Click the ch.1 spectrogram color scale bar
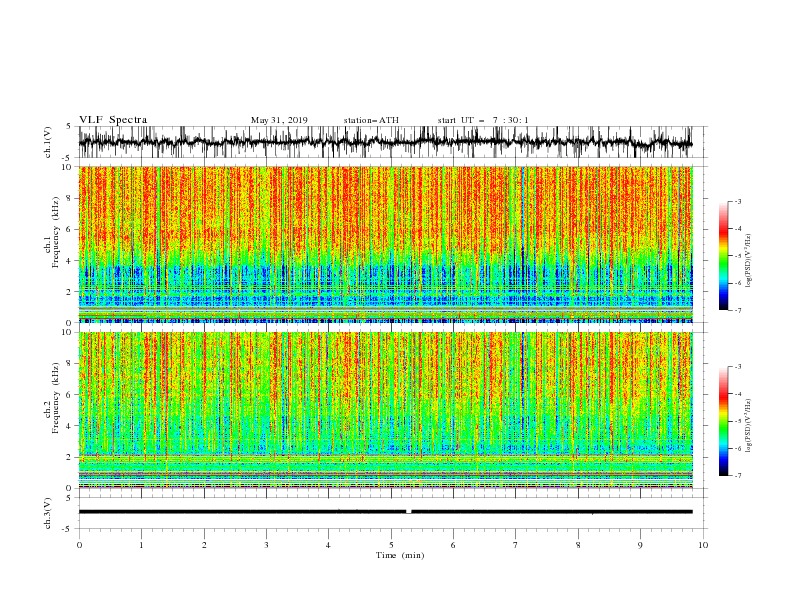792x612 pixels. [723, 256]
